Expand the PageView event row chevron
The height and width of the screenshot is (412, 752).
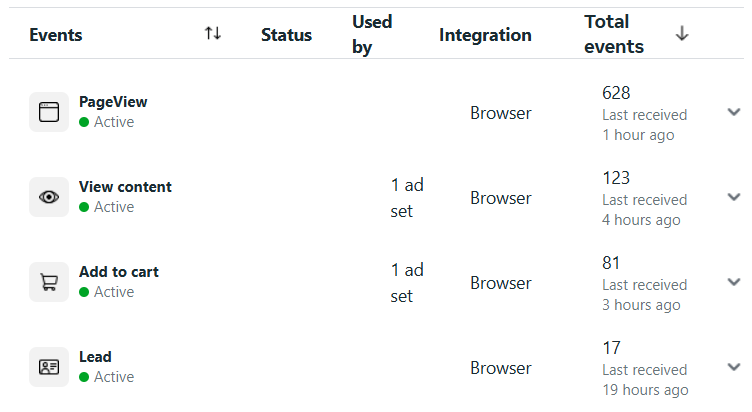coord(734,112)
